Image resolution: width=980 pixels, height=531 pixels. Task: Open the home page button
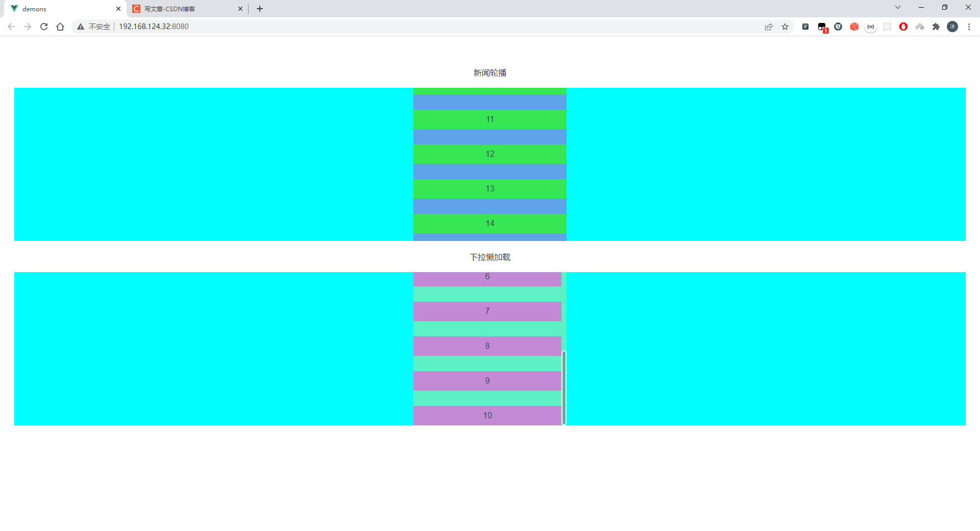tap(60, 27)
